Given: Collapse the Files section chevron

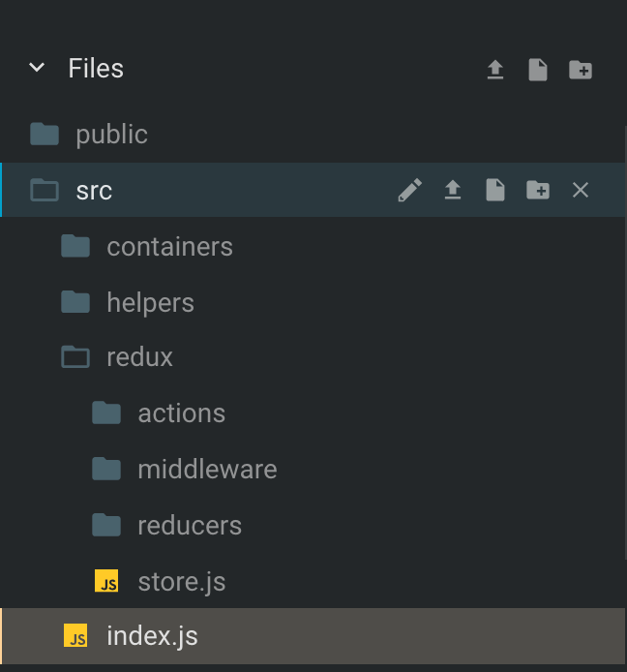Looking at the screenshot, I should click(37, 67).
